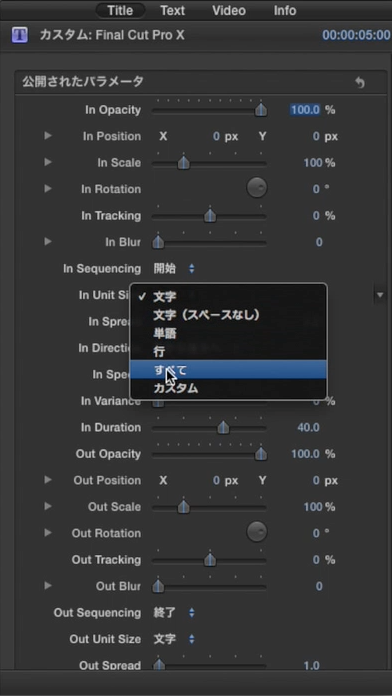Adjust the Out Opacity slider
Viewport: 392px width, 696px height.
coord(261,454)
